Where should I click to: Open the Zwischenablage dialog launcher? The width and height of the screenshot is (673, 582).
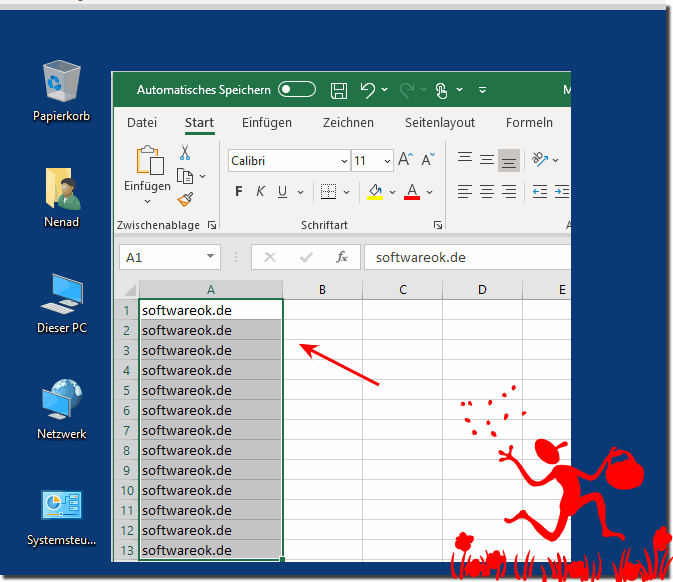[212, 225]
